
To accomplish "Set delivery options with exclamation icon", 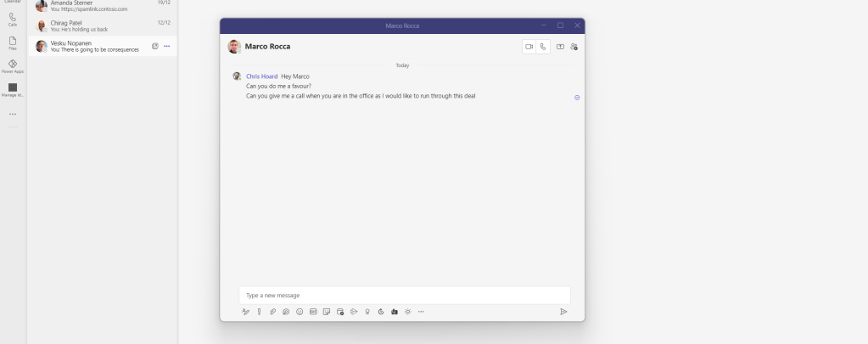I will click(x=260, y=312).
